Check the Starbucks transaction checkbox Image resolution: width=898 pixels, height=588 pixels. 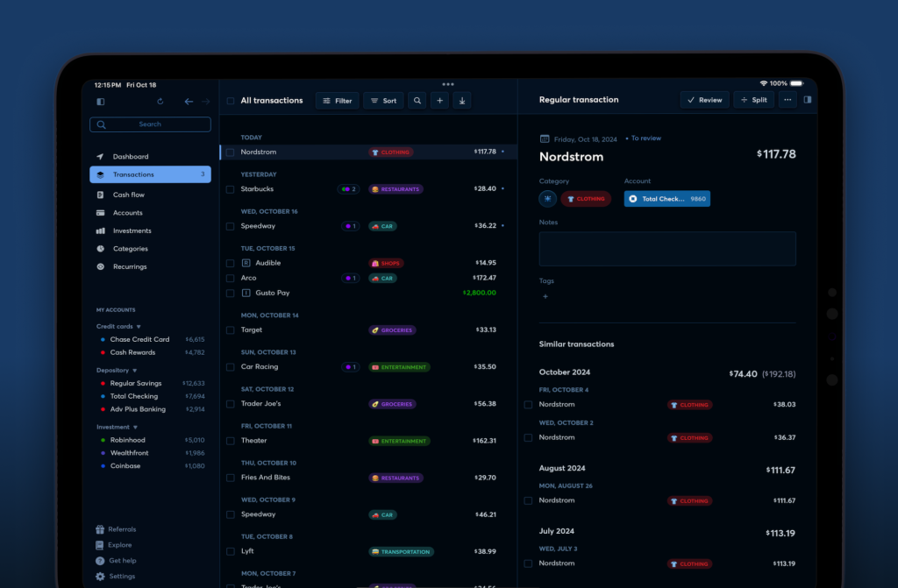231,189
